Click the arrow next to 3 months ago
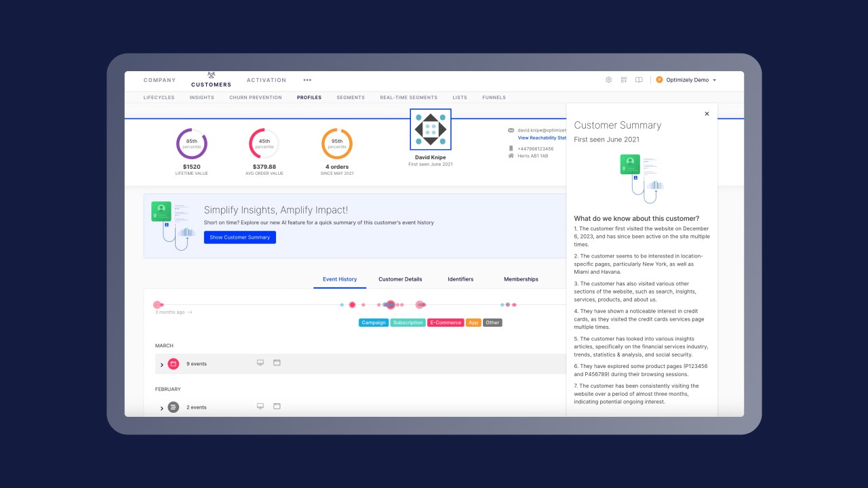 (x=190, y=312)
